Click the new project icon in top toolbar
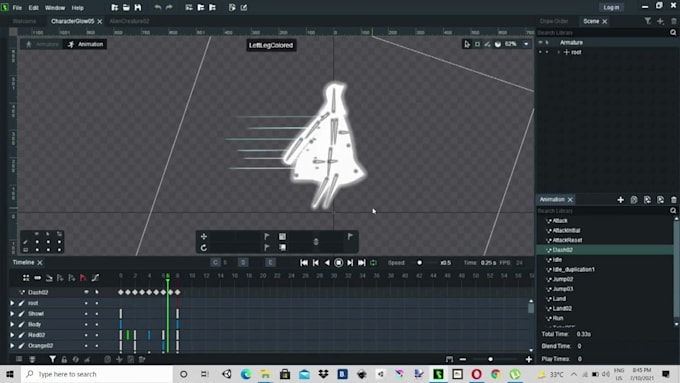 coord(115,7)
